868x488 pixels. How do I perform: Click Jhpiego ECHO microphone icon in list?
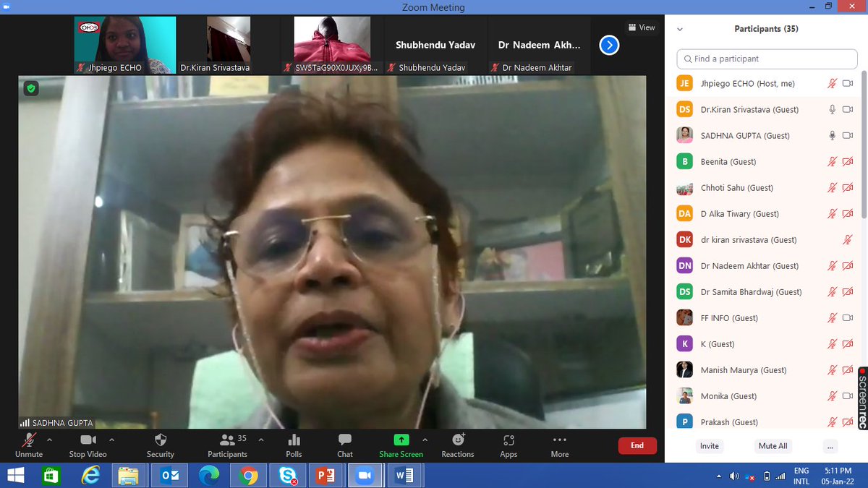[833, 84]
